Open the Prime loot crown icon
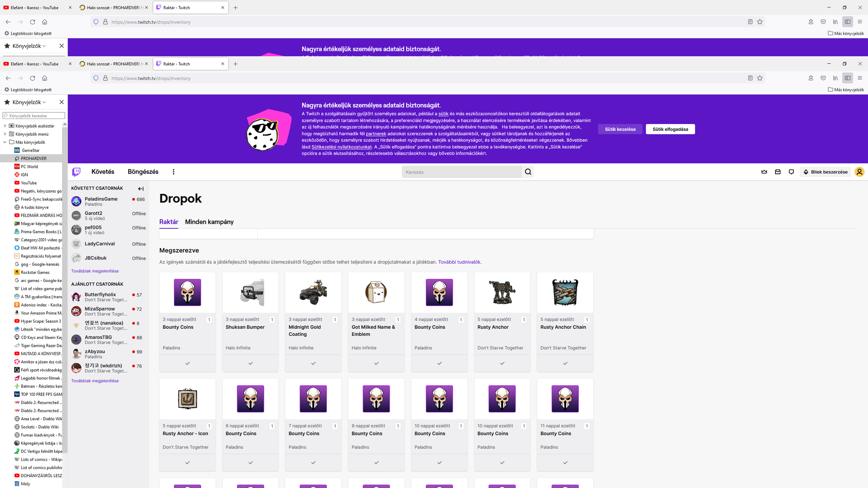 point(764,172)
